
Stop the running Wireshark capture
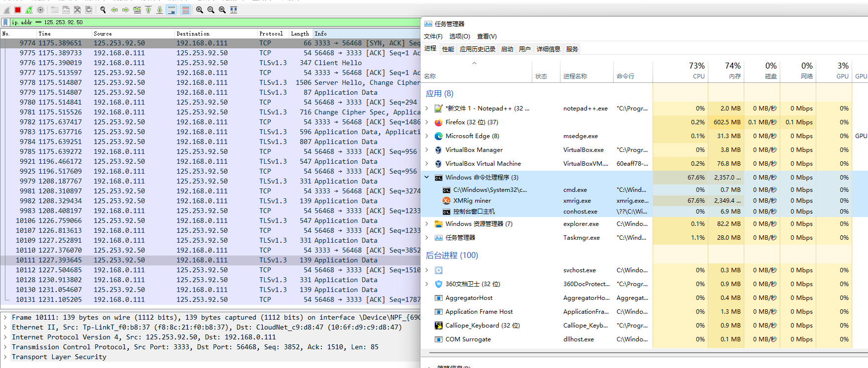point(18,10)
